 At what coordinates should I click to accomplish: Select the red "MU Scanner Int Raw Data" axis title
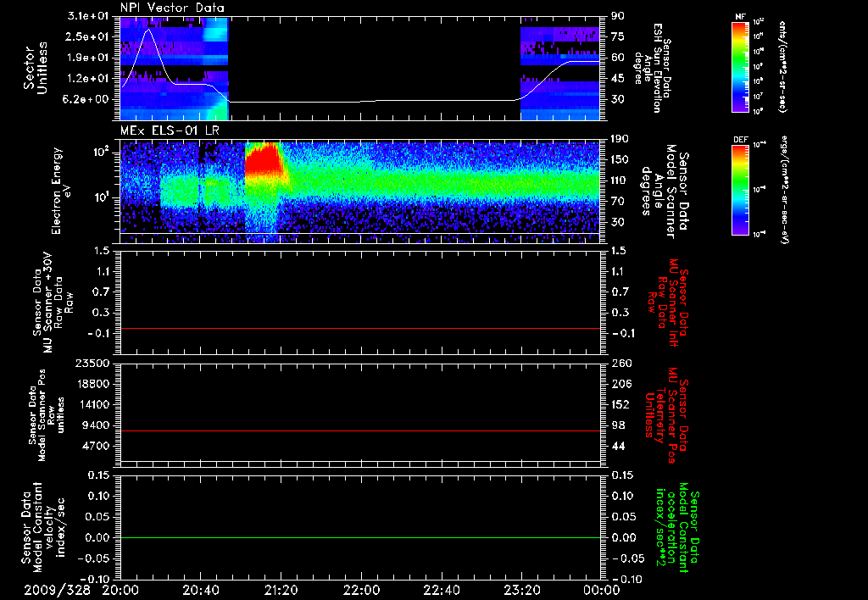click(x=668, y=303)
